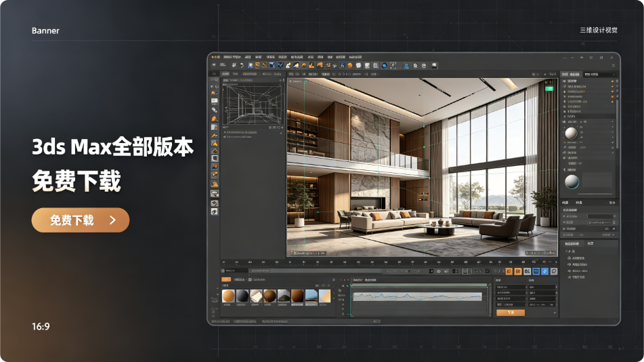The image size is (644, 362).
Task: Click the orange circular outline icon in the main toolbar
Action: point(257,65)
